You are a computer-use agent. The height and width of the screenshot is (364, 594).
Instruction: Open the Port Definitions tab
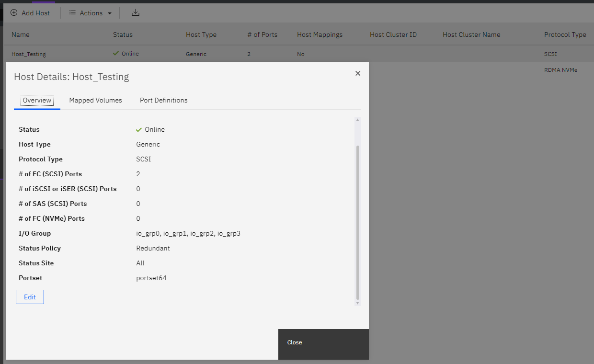(x=163, y=101)
